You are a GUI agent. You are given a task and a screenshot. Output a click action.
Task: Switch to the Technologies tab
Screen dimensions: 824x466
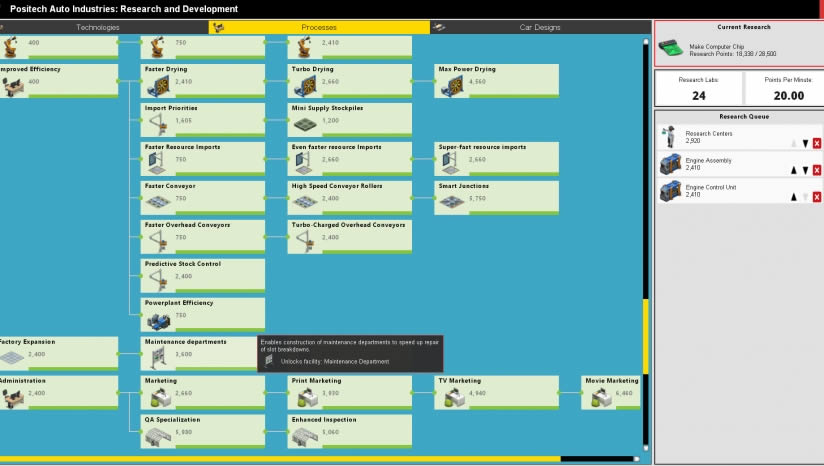click(98, 27)
